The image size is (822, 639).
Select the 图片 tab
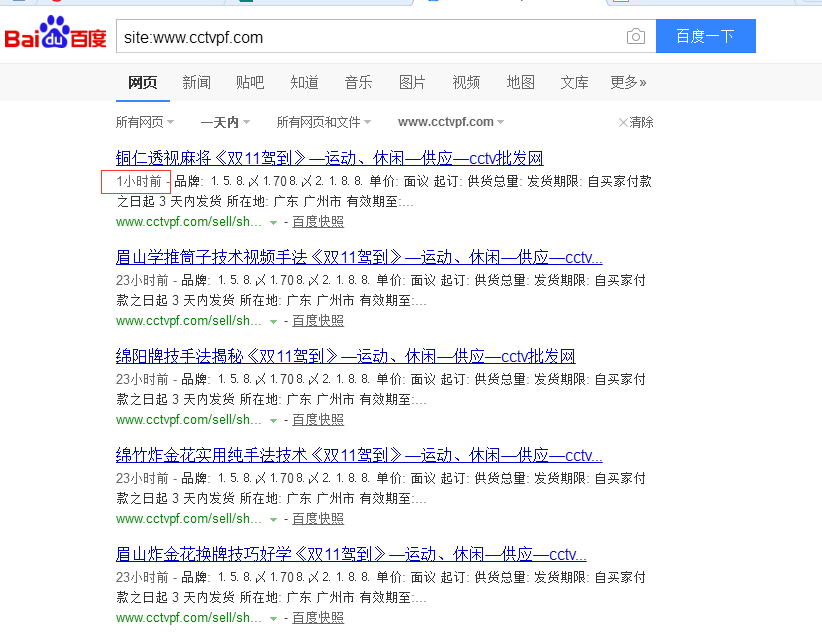(x=412, y=82)
